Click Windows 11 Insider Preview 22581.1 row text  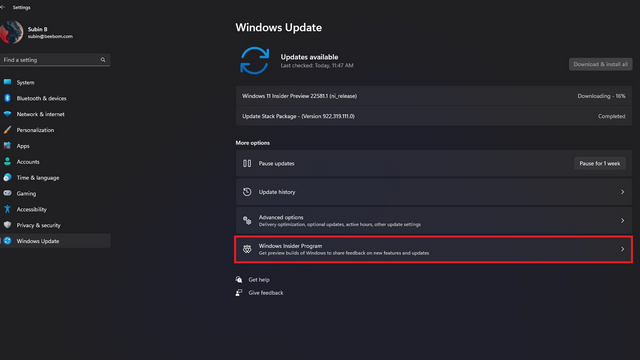click(x=299, y=96)
